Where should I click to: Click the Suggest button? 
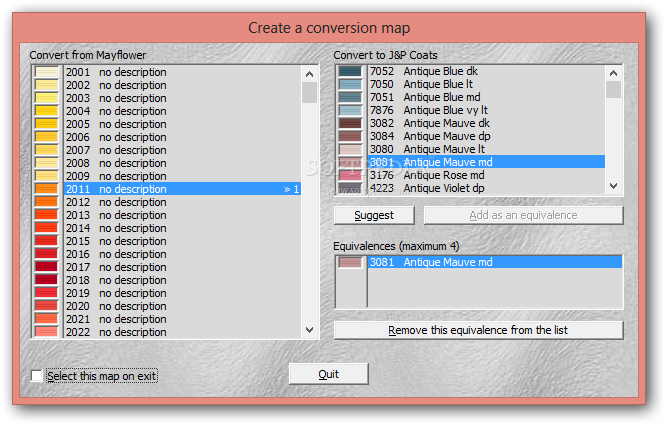(x=374, y=215)
